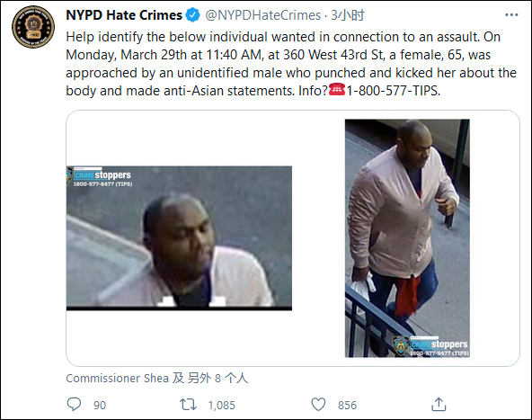Open the @NYPDHateCrimes handle link
Screen dimensions: 532x420
click(x=263, y=15)
